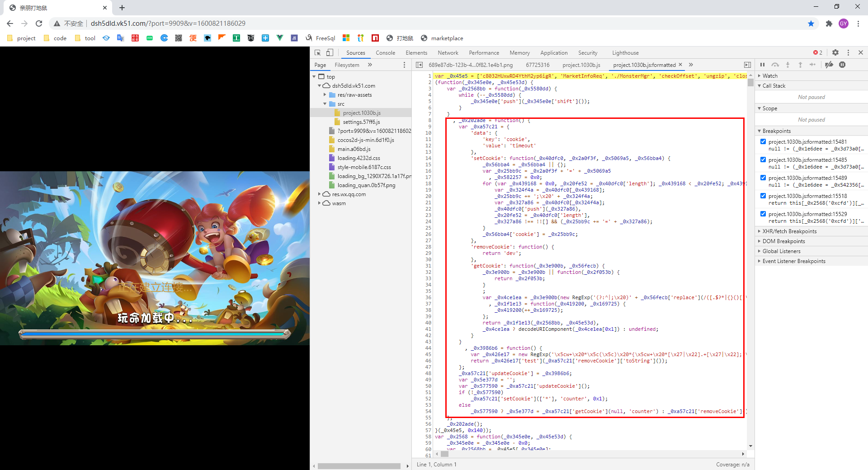Expand Global Listeners section
The height and width of the screenshot is (470, 868).
point(811,251)
